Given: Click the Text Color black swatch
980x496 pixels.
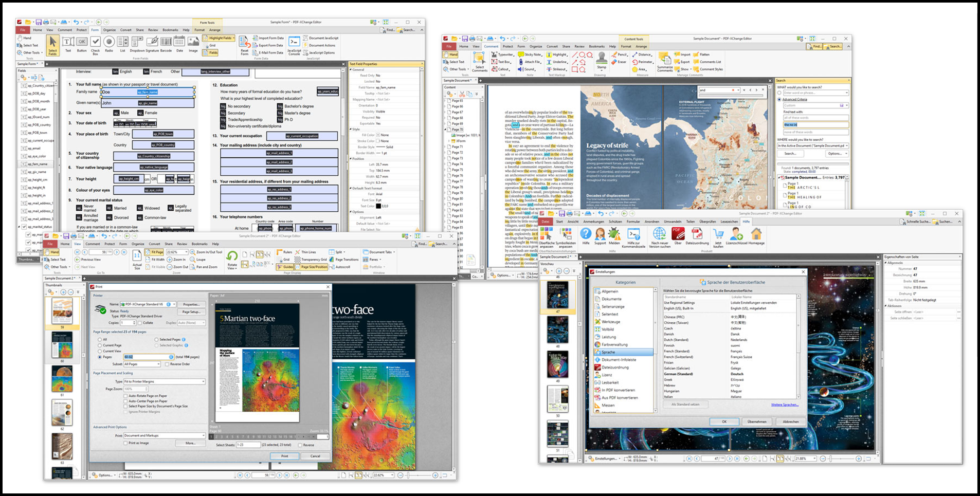Looking at the screenshot, I should 378,206.
